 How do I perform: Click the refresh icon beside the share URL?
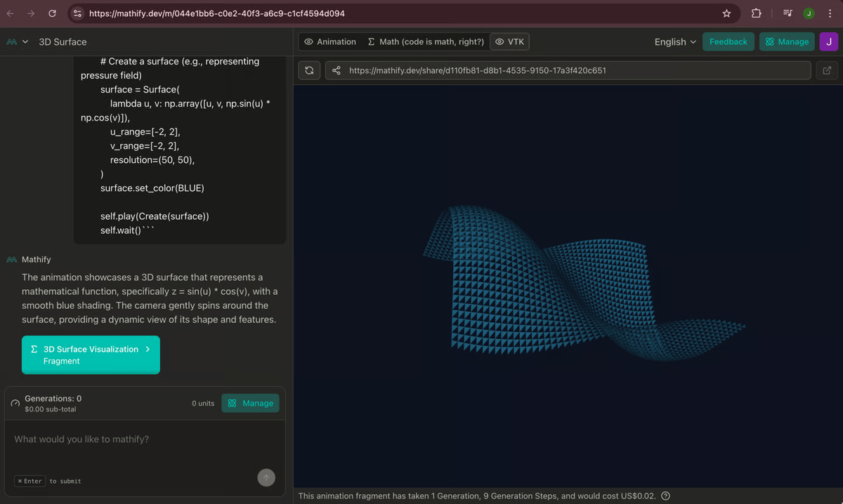[308, 70]
